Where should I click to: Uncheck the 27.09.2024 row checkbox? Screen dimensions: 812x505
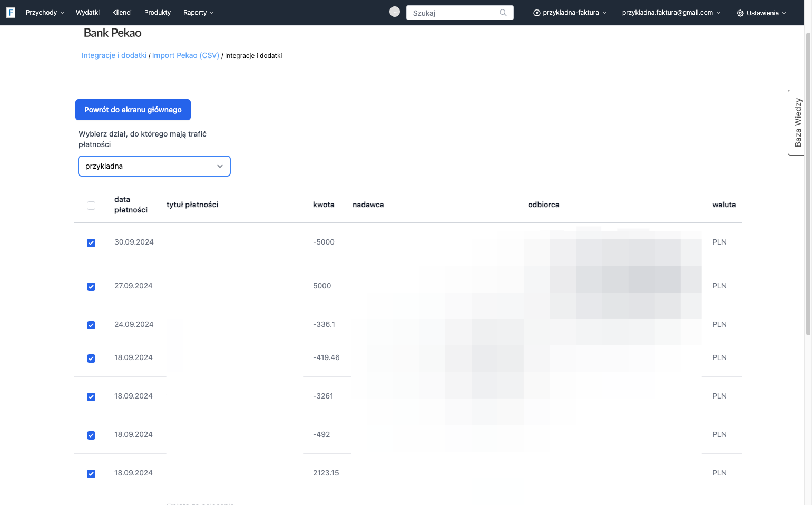point(91,287)
